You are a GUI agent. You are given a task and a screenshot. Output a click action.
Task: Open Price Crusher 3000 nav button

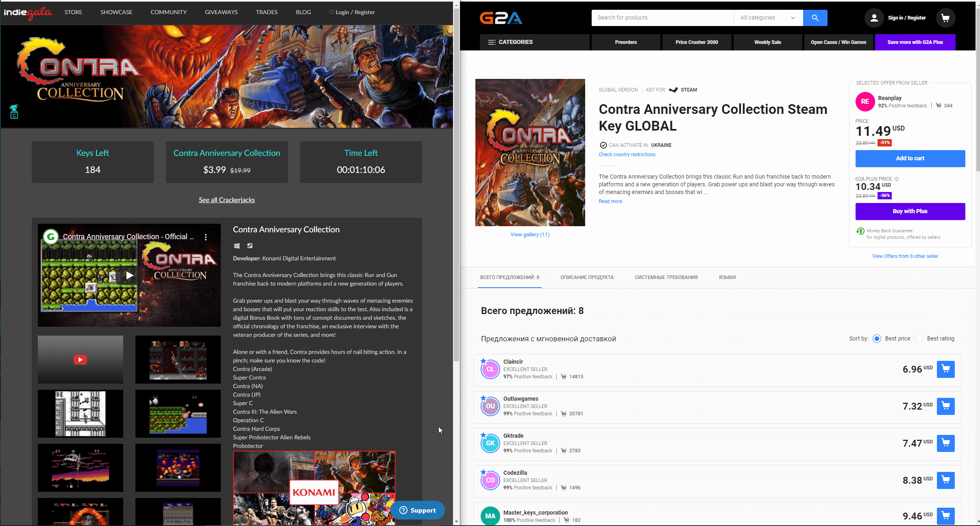[x=697, y=42]
